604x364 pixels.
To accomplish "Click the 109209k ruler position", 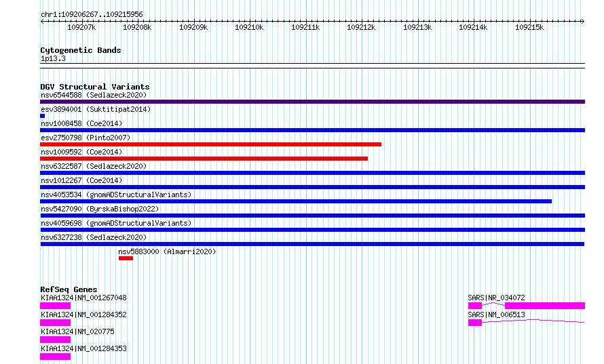I will coord(193,27).
